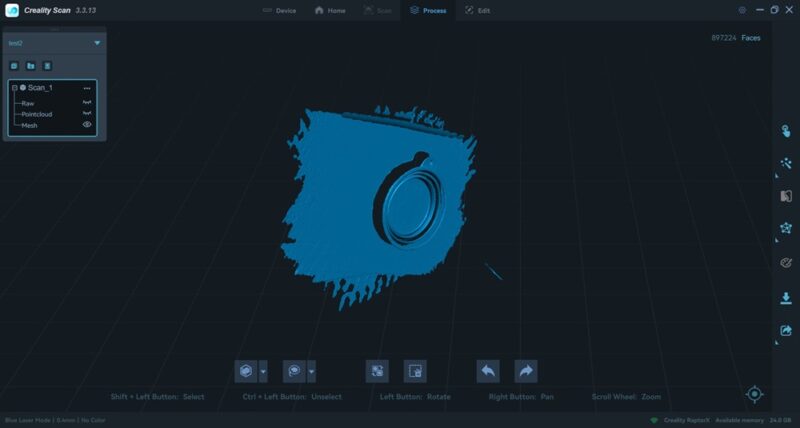Click the recenter view target icon
The height and width of the screenshot is (428, 800).
pyautogui.click(x=755, y=394)
